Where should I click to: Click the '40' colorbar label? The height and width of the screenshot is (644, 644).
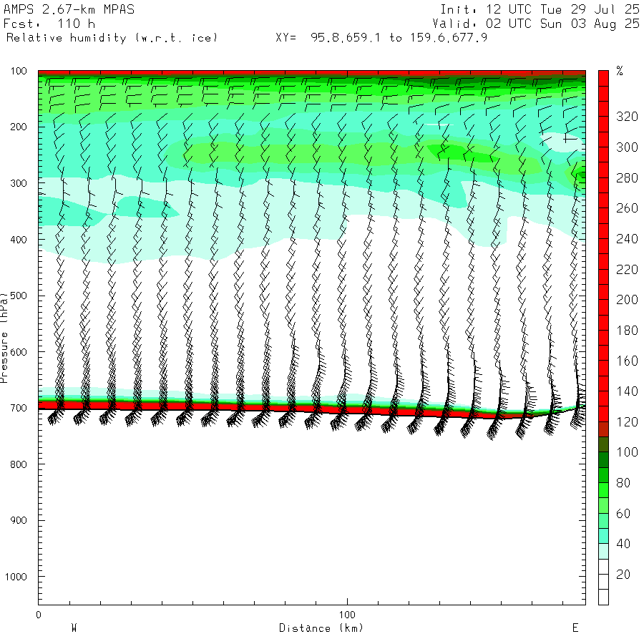[623, 544]
